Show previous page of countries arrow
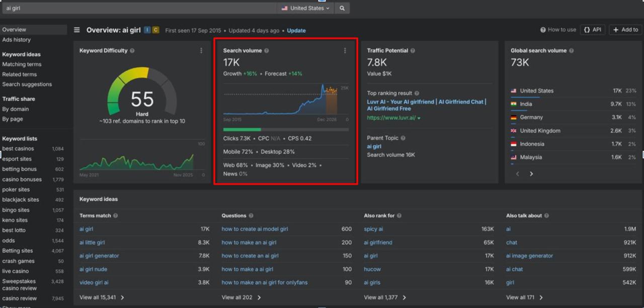The width and height of the screenshot is (644, 308). [x=518, y=174]
